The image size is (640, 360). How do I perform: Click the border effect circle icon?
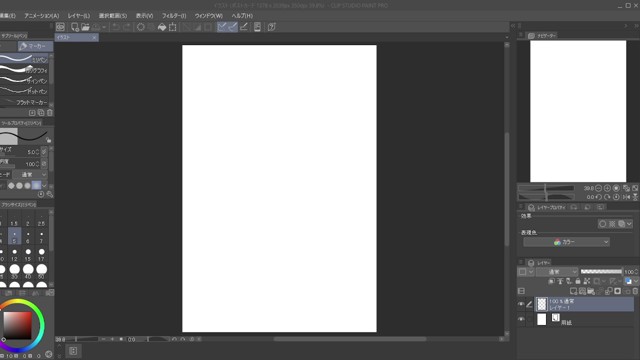click(x=603, y=224)
